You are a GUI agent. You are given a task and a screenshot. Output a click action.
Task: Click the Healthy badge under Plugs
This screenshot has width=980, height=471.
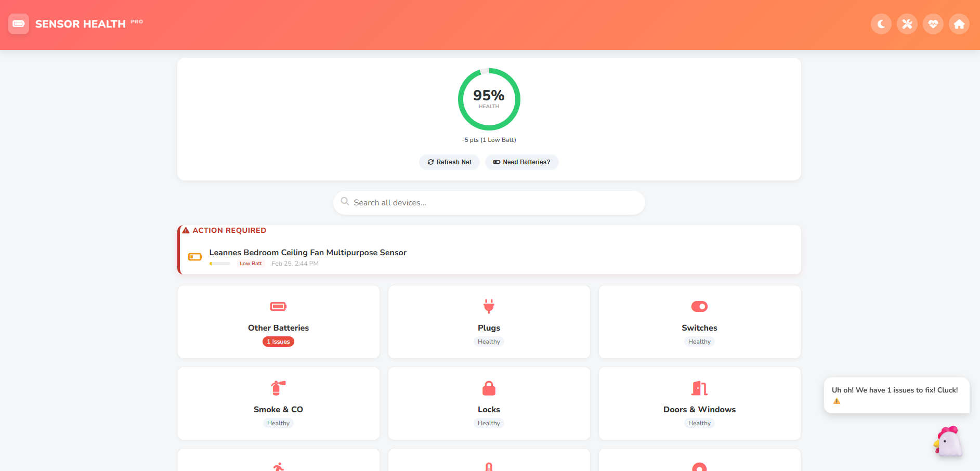489,342
